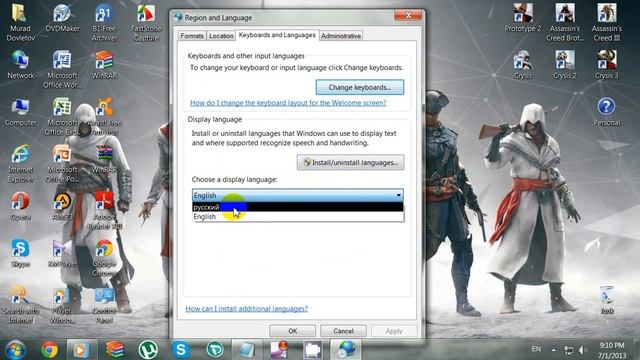Launch Skype from the desktop shortcut
Image resolution: width=640 pixels, height=360 pixels.
pos(20,253)
